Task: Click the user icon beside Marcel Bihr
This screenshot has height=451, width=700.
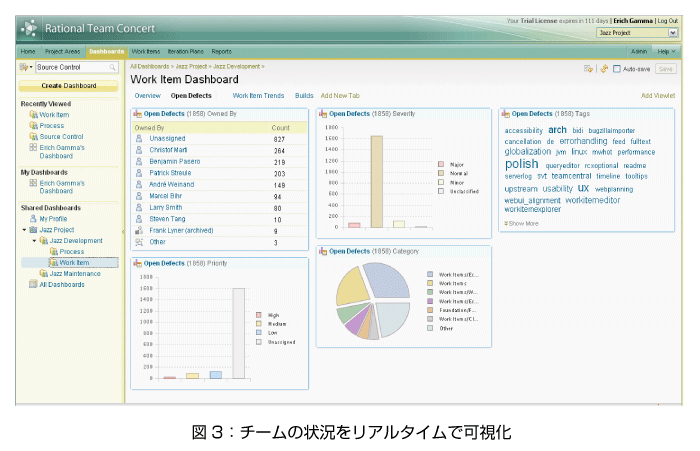Action: pyautogui.click(x=139, y=196)
